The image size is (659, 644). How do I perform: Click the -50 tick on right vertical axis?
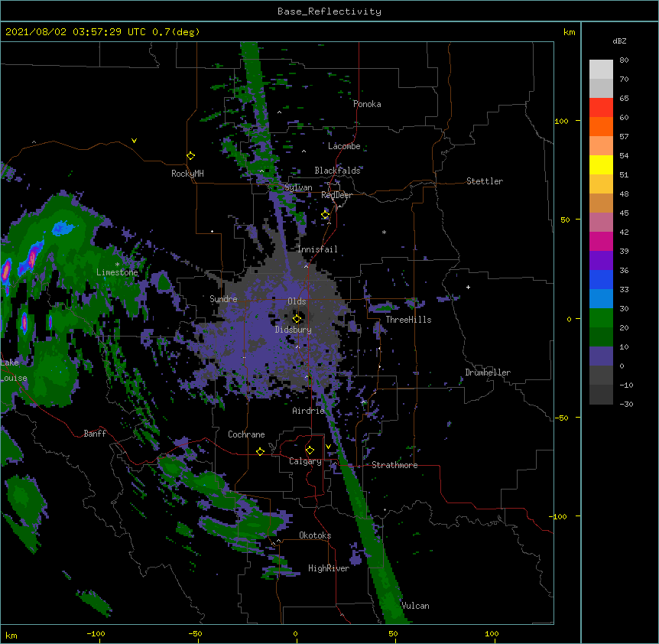[561, 418]
